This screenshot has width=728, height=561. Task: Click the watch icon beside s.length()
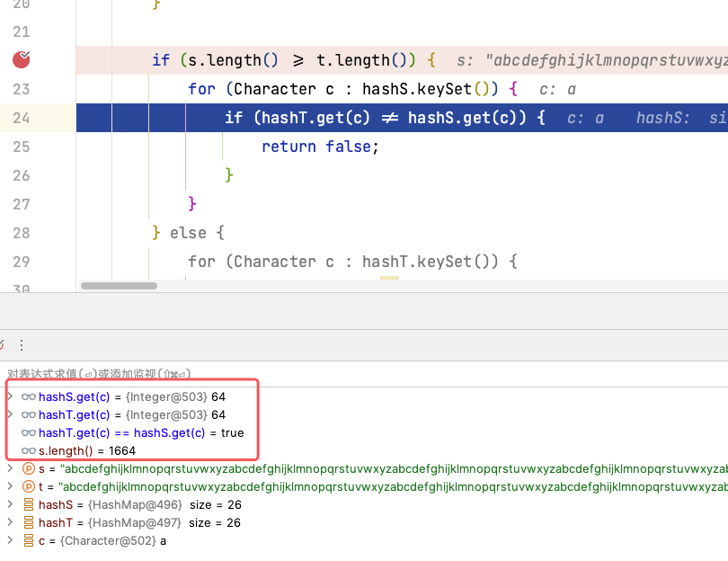point(29,451)
